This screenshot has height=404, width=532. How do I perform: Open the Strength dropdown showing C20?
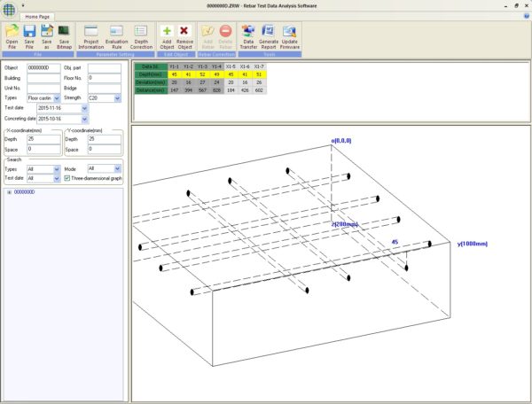(x=117, y=98)
